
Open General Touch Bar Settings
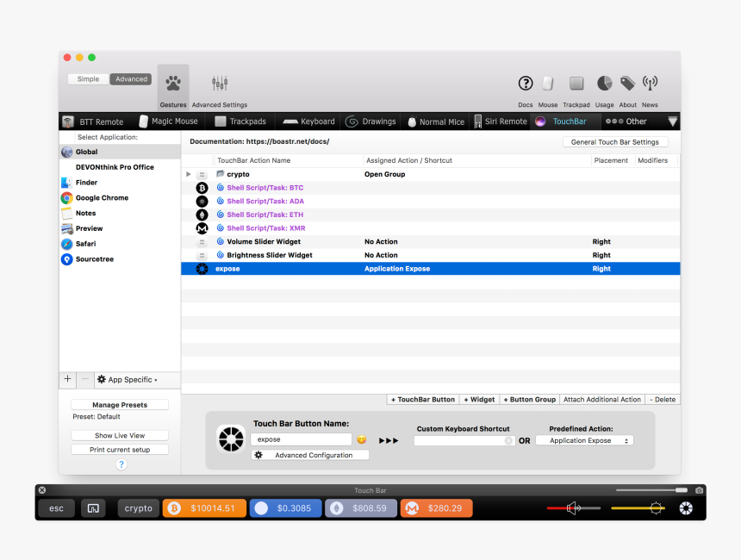coord(615,141)
